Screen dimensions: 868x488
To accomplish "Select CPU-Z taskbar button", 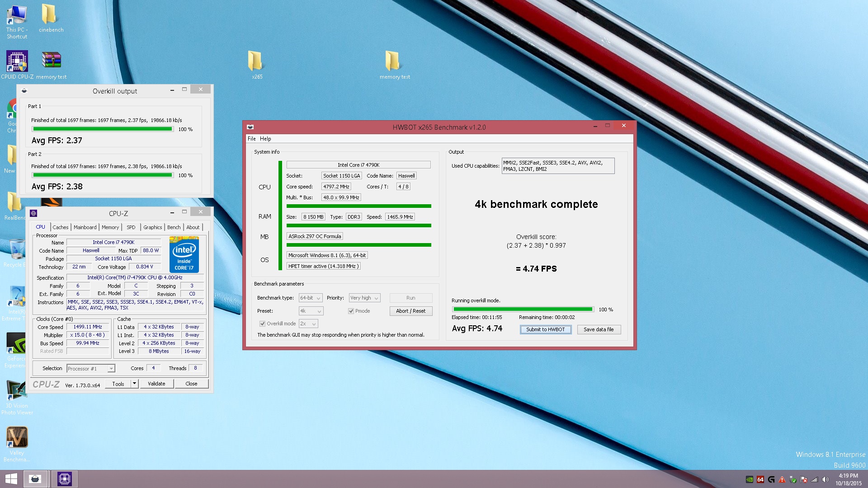I will [x=65, y=479].
